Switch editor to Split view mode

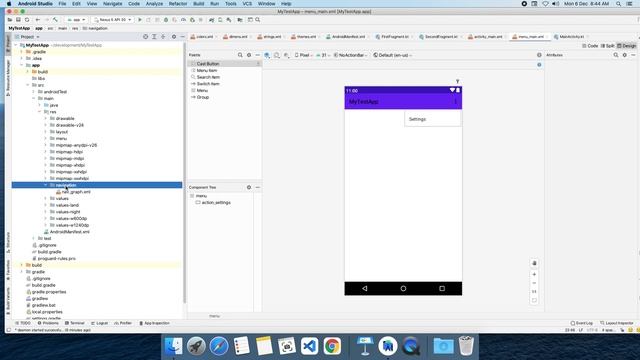[x=607, y=46]
